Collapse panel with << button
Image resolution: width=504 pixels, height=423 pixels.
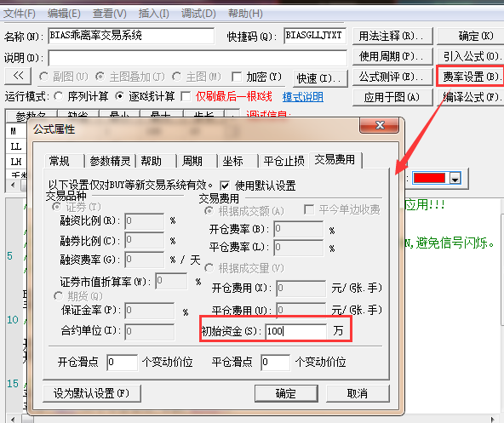point(19,77)
